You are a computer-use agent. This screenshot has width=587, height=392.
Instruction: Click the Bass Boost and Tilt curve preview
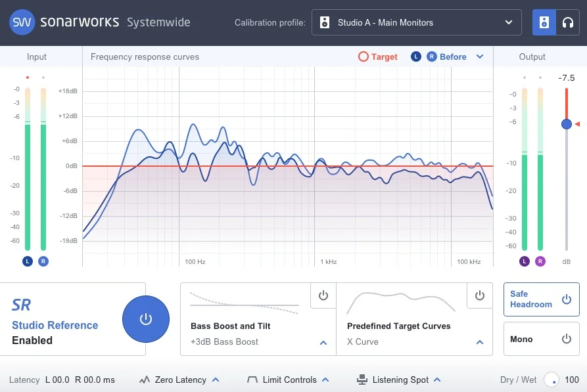(x=245, y=303)
